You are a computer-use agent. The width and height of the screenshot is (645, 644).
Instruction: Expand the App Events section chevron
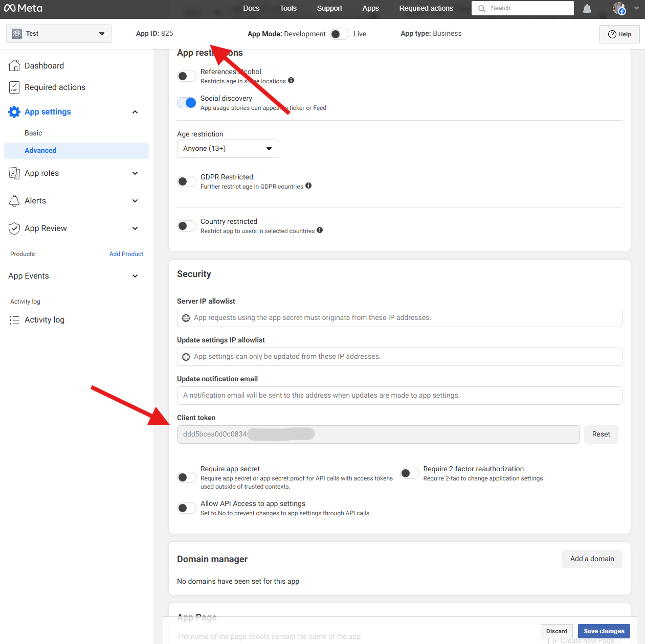[135, 276]
